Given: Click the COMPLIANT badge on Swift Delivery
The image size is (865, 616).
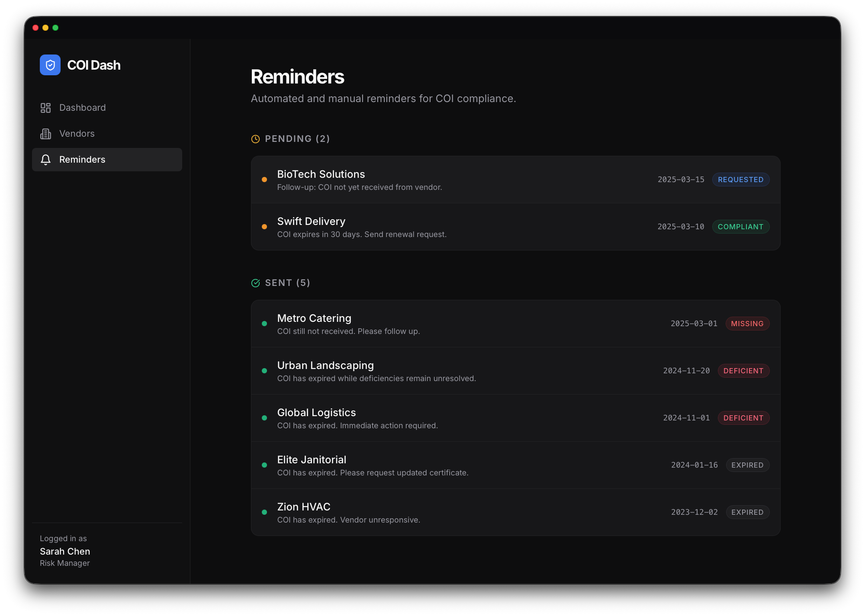Looking at the screenshot, I should pyautogui.click(x=741, y=227).
